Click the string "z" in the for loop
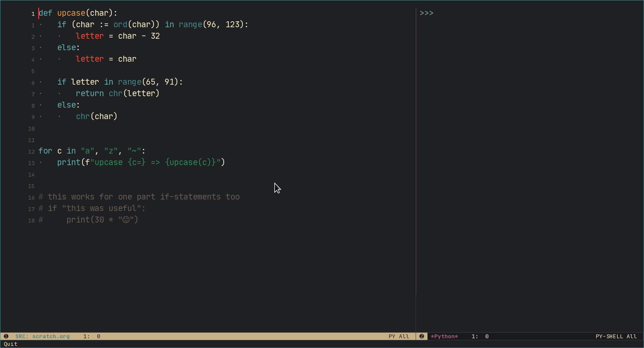The height and width of the screenshot is (348, 644). click(x=111, y=151)
